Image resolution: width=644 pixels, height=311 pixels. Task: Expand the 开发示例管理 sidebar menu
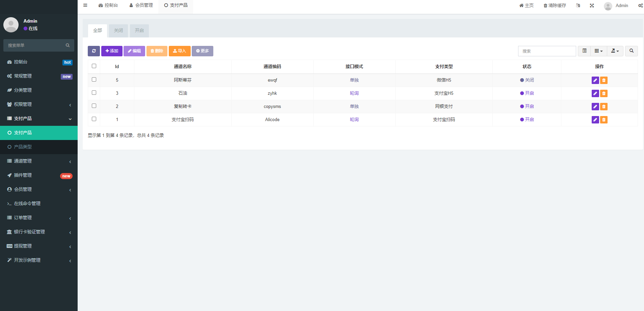click(39, 260)
